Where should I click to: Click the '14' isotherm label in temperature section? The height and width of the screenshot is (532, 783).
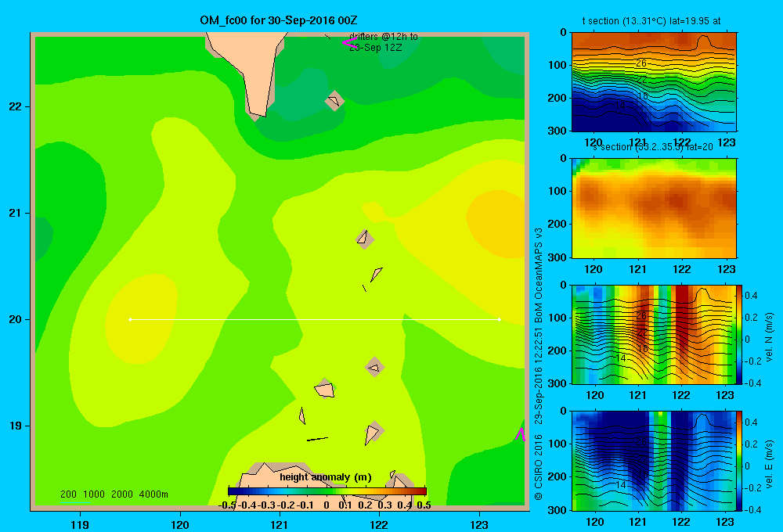[x=619, y=106]
